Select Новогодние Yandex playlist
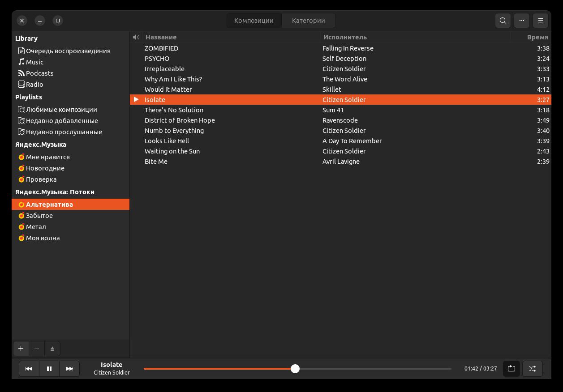Image resolution: width=563 pixels, height=392 pixels. [x=70, y=168]
